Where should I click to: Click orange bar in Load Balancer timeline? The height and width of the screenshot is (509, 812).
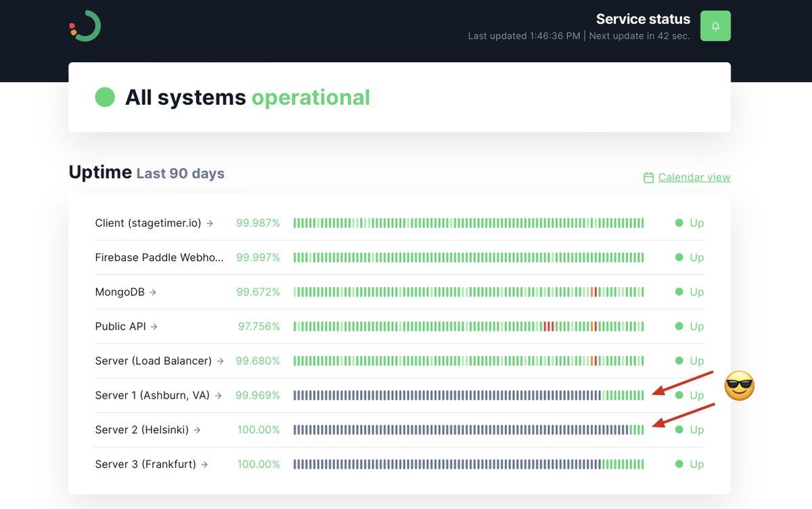pos(594,361)
